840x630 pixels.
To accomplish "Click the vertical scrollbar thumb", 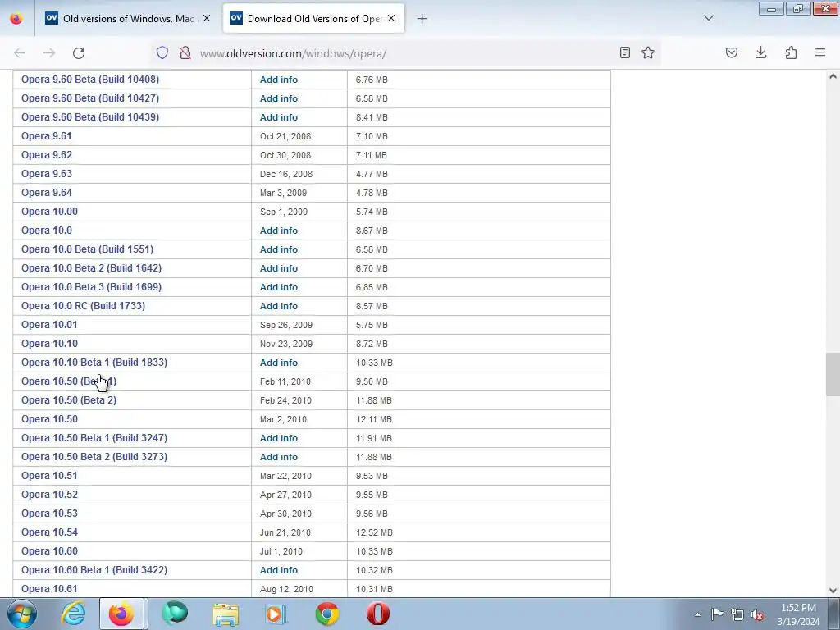I will [833, 374].
